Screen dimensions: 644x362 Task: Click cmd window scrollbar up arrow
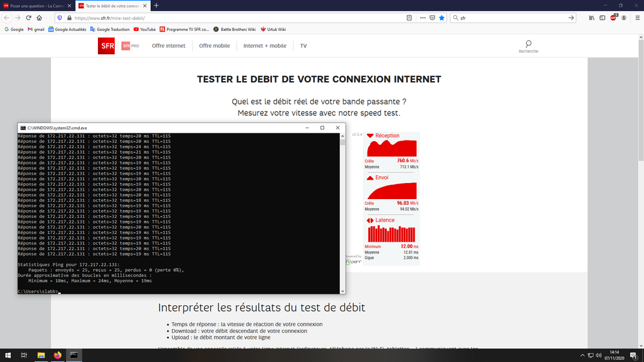click(x=342, y=136)
